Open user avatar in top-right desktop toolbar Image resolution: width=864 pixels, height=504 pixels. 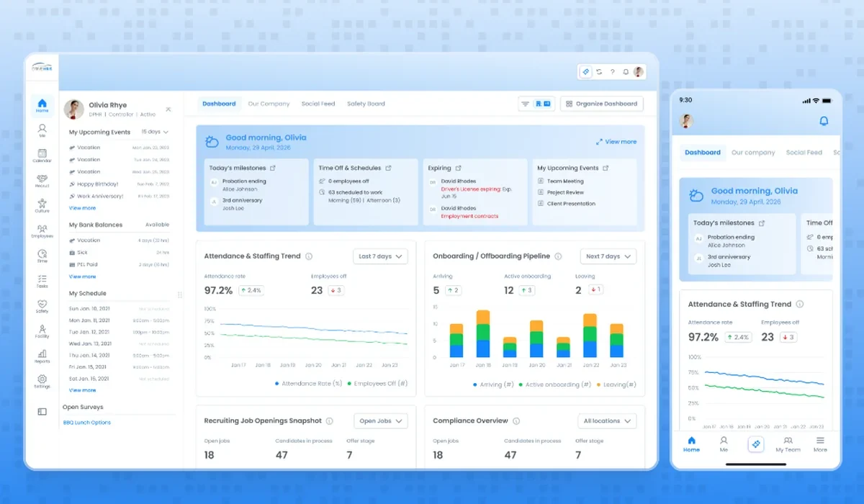pyautogui.click(x=638, y=72)
